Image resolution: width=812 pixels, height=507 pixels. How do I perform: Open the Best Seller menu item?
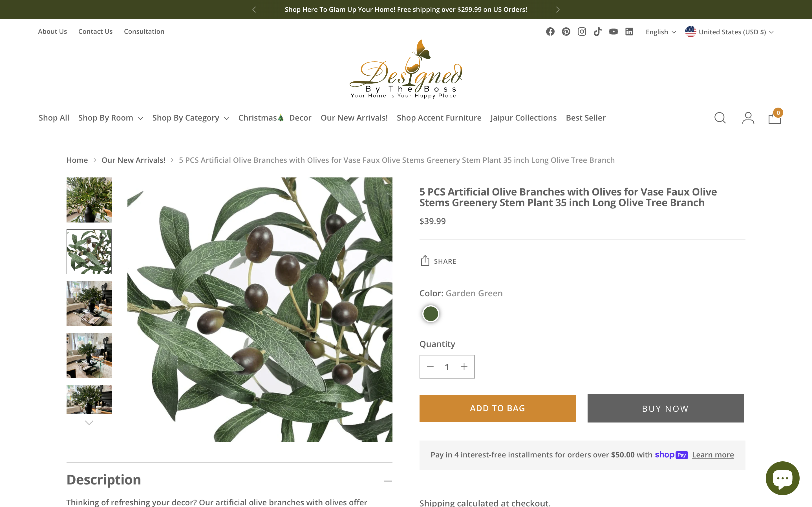tap(586, 118)
